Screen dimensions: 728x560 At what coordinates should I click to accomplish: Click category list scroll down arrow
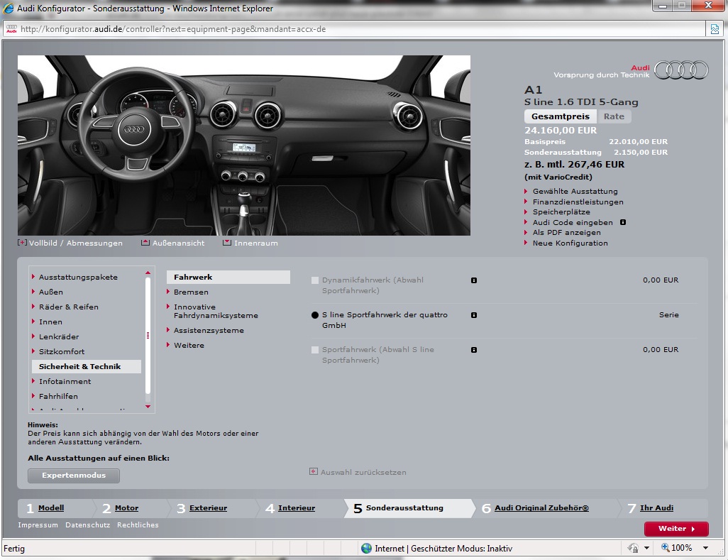point(148,407)
